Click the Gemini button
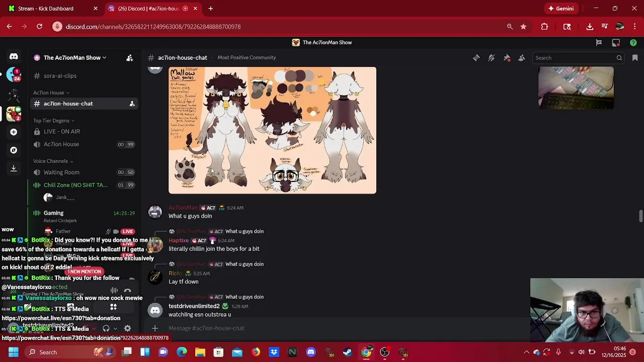644x362 pixels. click(561, 9)
